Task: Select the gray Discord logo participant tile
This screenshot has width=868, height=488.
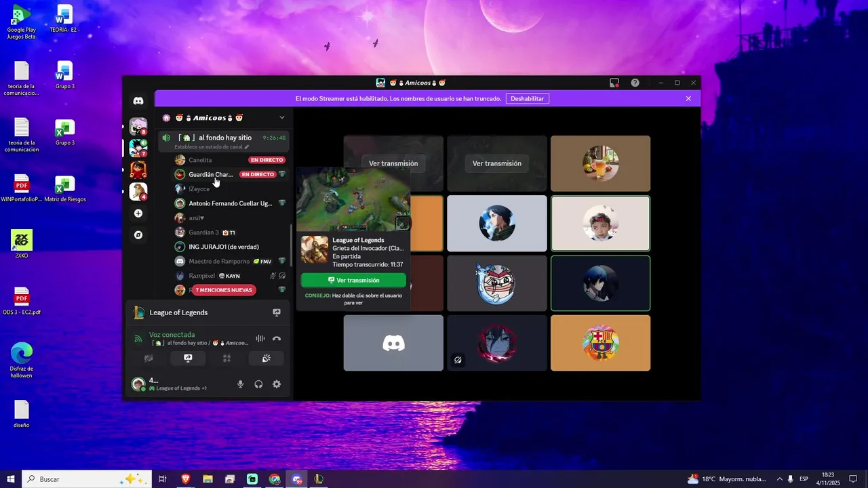Action: [x=393, y=342]
